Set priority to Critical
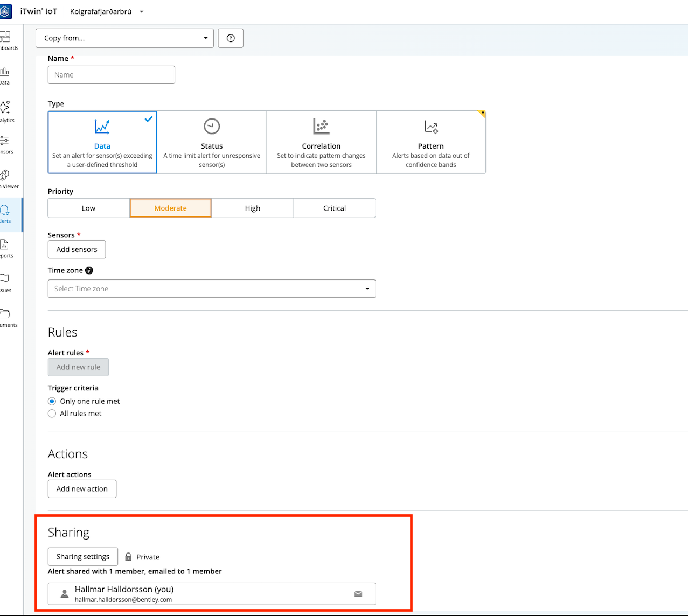Screen dimensions: 688x616 335,208
